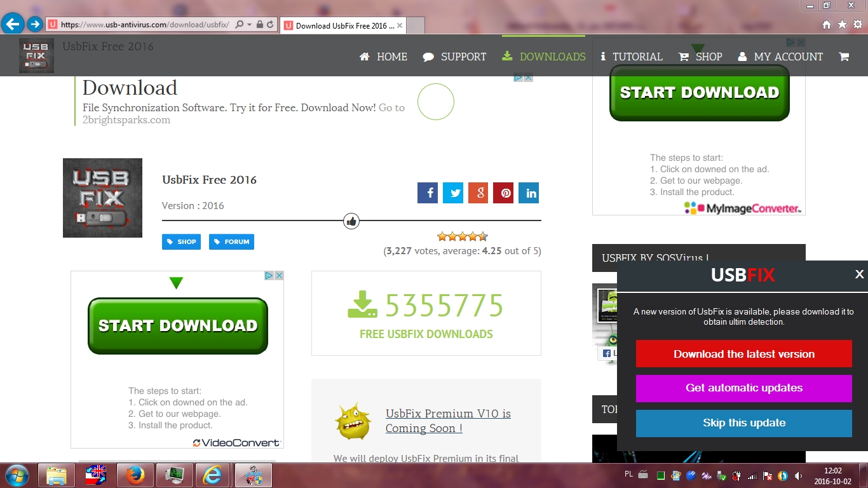Share on Pinterest
The image size is (868, 488).
(x=503, y=193)
